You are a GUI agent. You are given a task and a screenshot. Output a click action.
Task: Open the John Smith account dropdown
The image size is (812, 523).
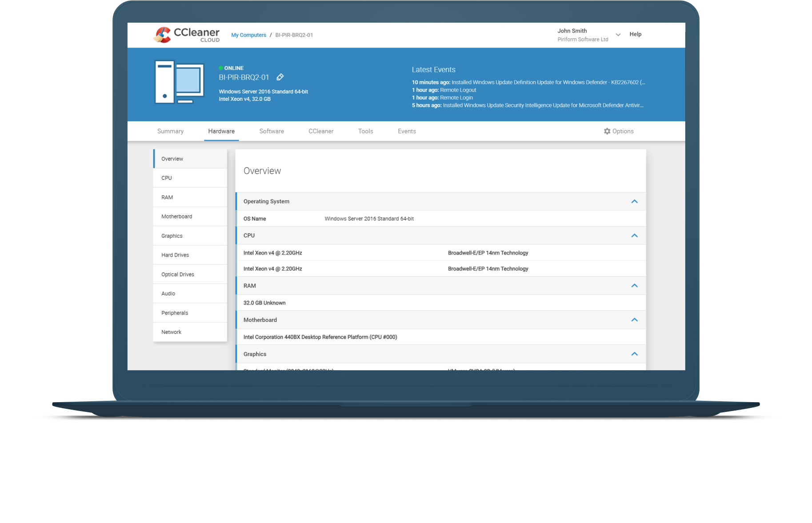point(618,35)
